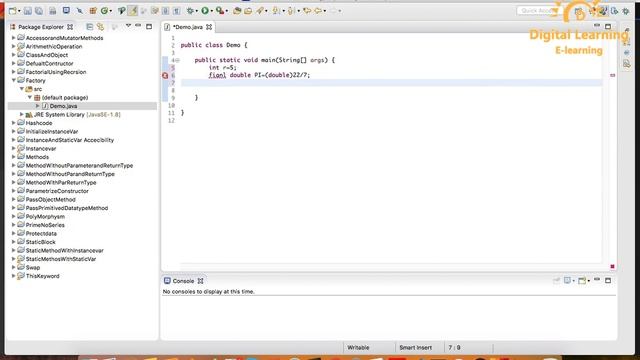Click the gear perspective icon at top right
Viewport: 640px width, 360px height.
(626, 11)
